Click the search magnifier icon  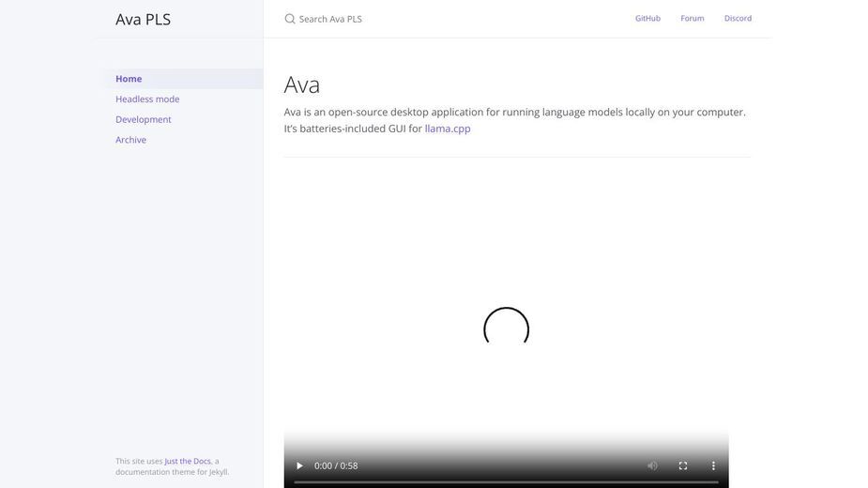tap(290, 19)
